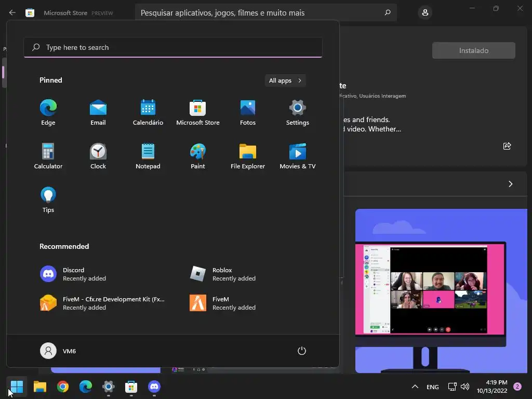Open the Clock app

tap(98, 156)
